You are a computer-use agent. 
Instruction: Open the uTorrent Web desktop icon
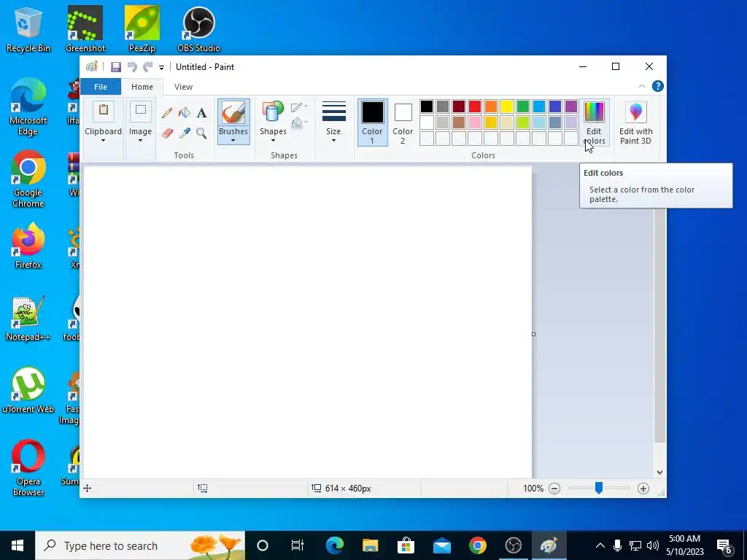pos(28,391)
